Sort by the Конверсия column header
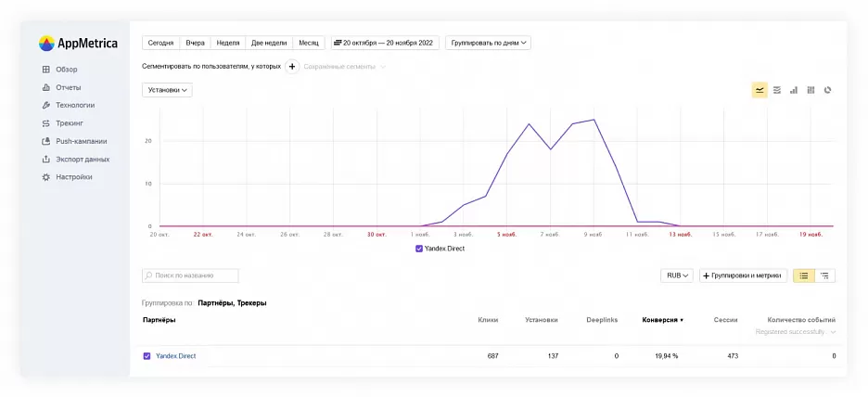The image size is (868, 397). click(662, 320)
